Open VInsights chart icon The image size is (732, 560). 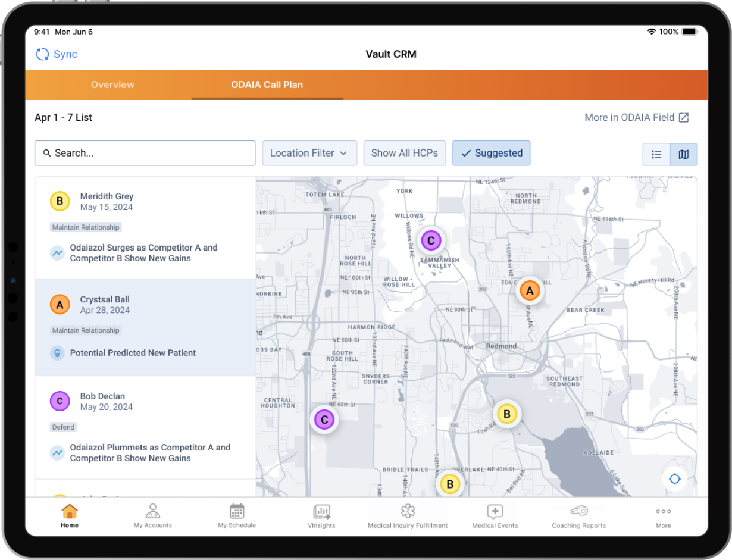321,511
